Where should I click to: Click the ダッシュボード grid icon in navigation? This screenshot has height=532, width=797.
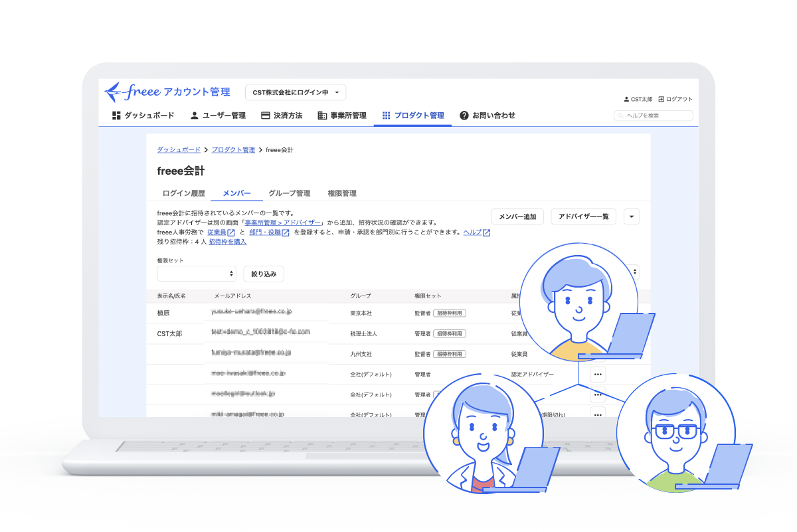point(116,116)
